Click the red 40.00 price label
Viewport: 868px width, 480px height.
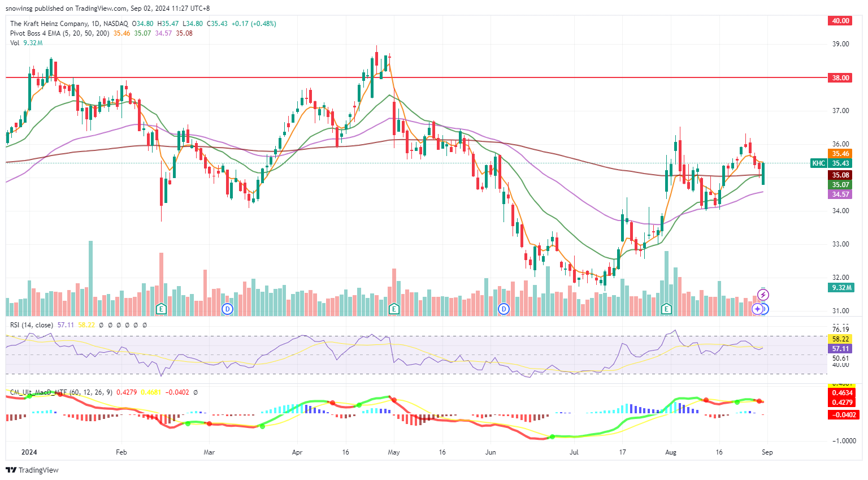click(840, 21)
